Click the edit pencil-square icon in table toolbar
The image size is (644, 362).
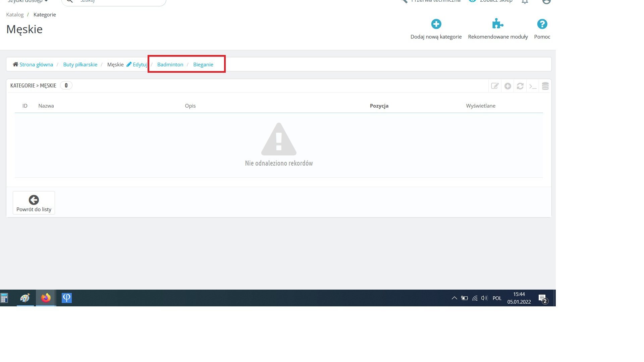click(x=495, y=86)
